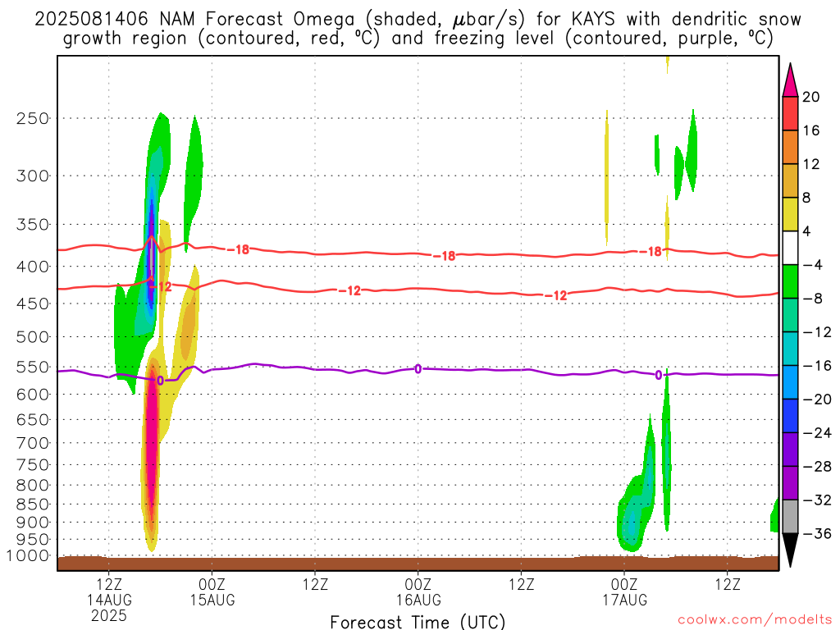Click the colorbar tick label 16
Image resolution: width=840 pixels, height=630 pixels.
(811, 130)
